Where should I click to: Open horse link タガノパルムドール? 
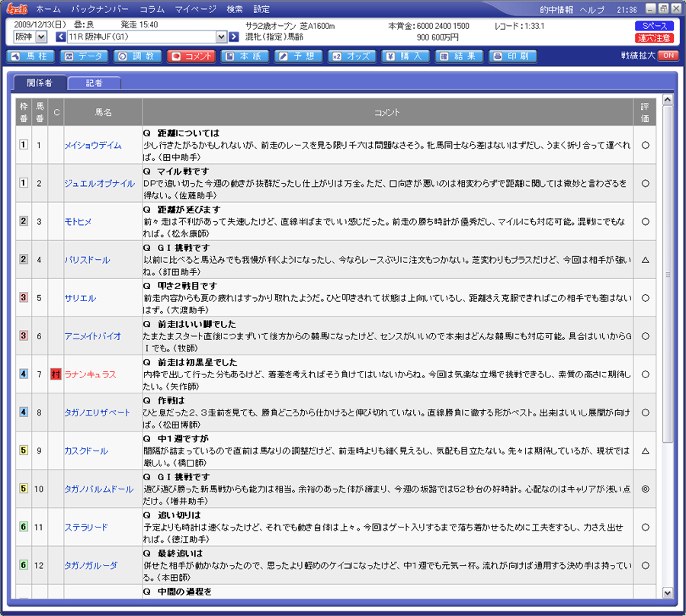tap(98, 489)
